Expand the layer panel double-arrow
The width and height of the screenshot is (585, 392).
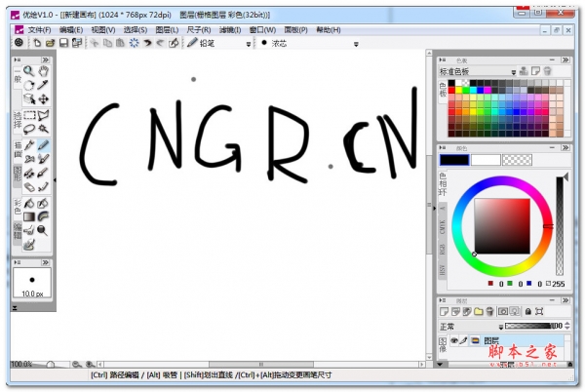click(565, 300)
